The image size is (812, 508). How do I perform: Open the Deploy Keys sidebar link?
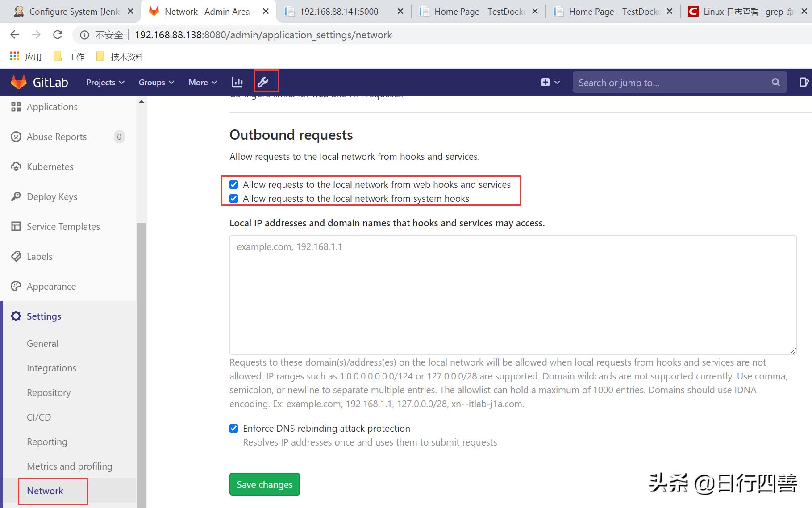click(x=52, y=196)
